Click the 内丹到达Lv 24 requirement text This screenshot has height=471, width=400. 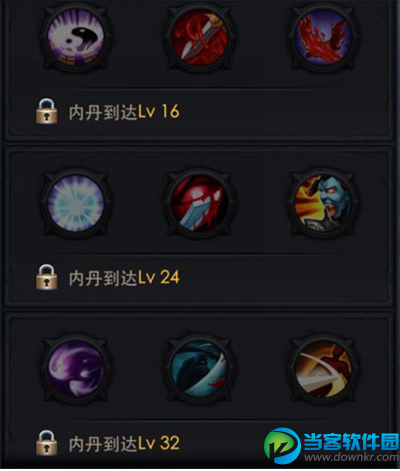[124, 278]
